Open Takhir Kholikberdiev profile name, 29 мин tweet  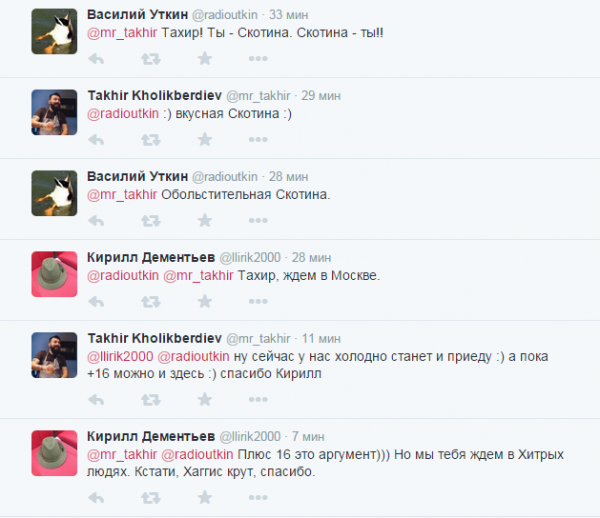tap(155, 95)
